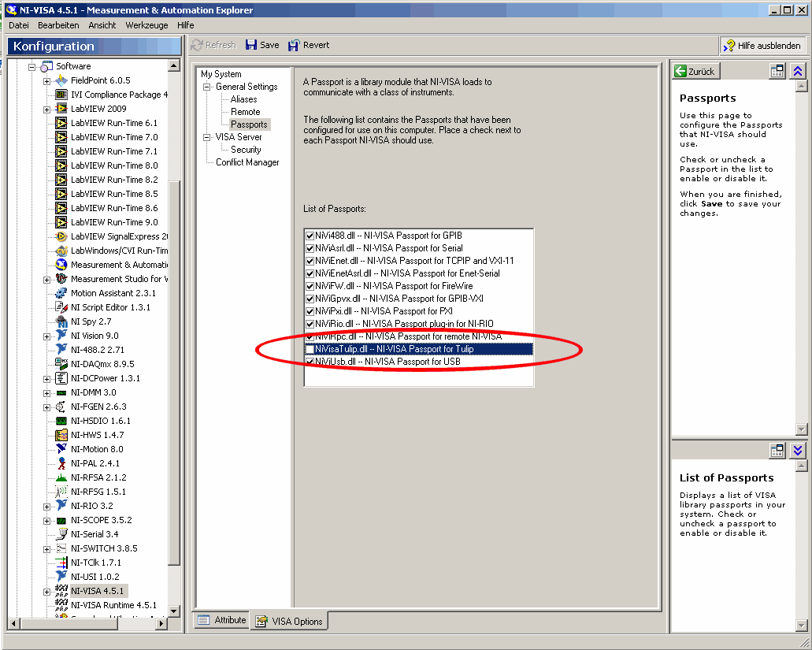Image resolution: width=812 pixels, height=650 pixels.
Task: Uncheck NiViPxi.dll PXI passport
Action: [310, 311]
